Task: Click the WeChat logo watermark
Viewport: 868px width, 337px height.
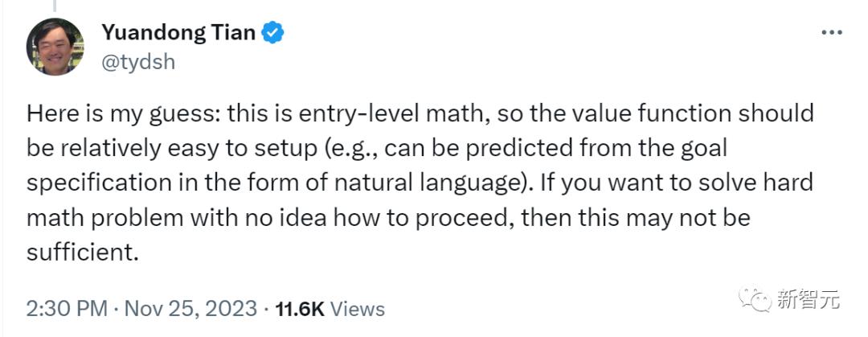Action: point(755,300)
